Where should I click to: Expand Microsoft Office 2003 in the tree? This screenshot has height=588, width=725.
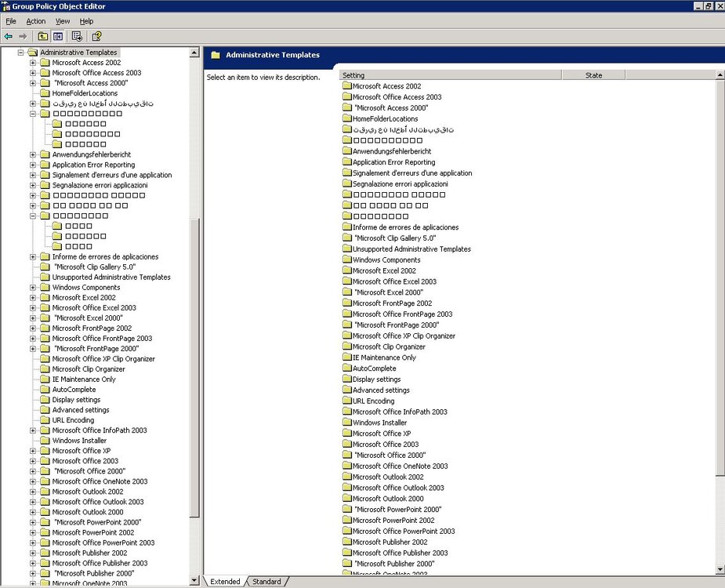point(33,461)
